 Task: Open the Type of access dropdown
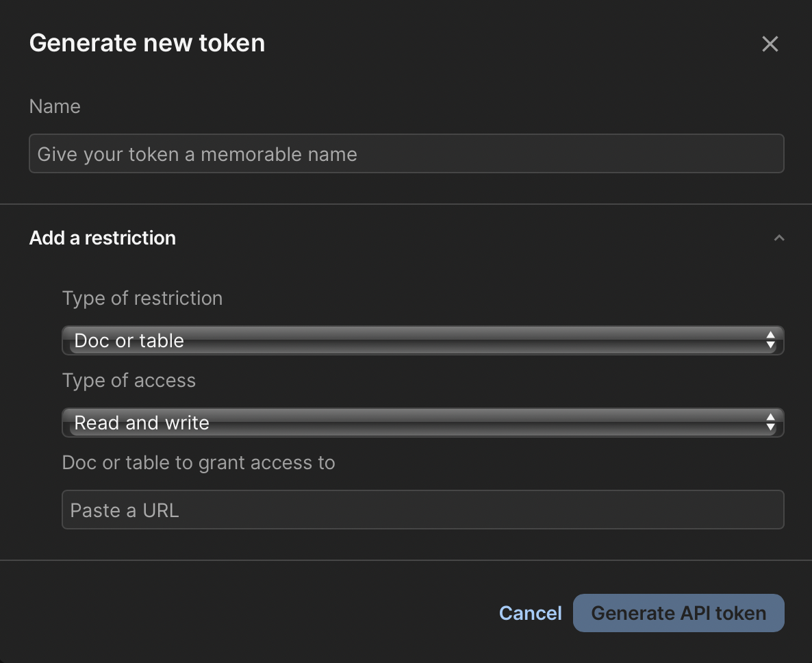[422, 423]
